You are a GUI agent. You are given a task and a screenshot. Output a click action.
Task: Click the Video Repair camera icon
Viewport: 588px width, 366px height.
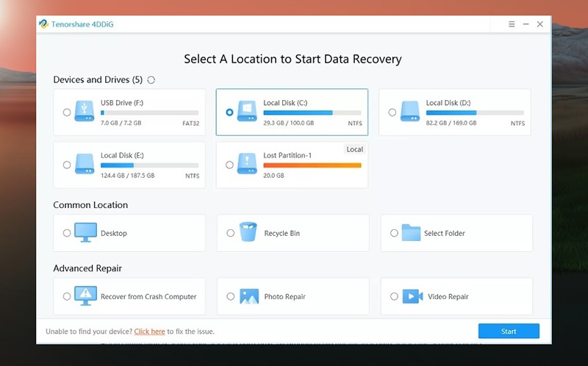[412, 296]
